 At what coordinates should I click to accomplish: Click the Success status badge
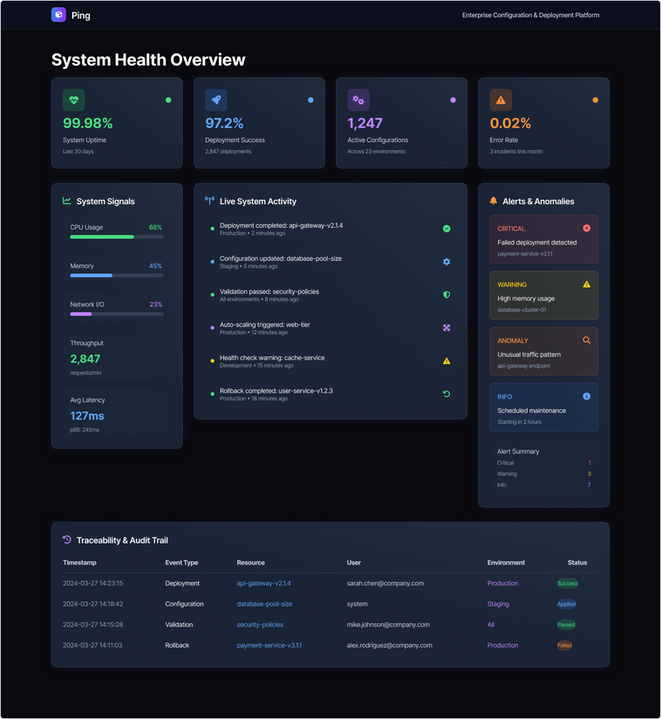point(567,583)
